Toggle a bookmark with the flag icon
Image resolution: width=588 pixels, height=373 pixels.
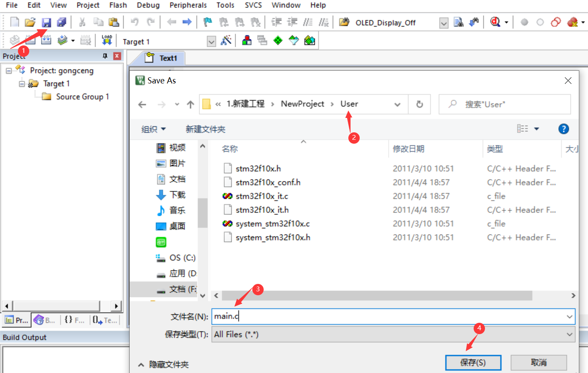208,22
